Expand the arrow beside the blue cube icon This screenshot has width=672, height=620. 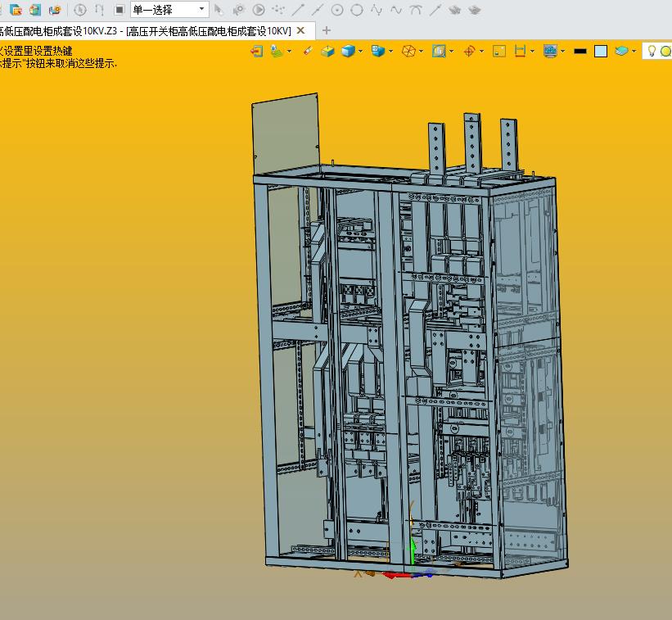pos(360,52)
